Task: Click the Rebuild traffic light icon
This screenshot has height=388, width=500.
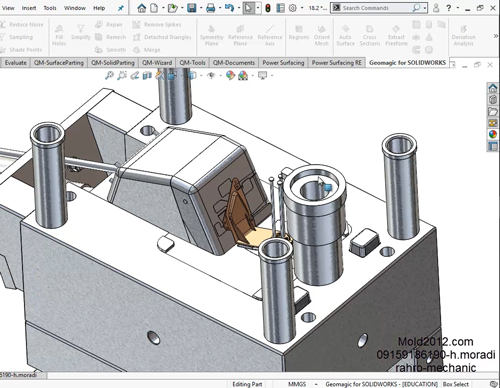Action: point(268,8)
